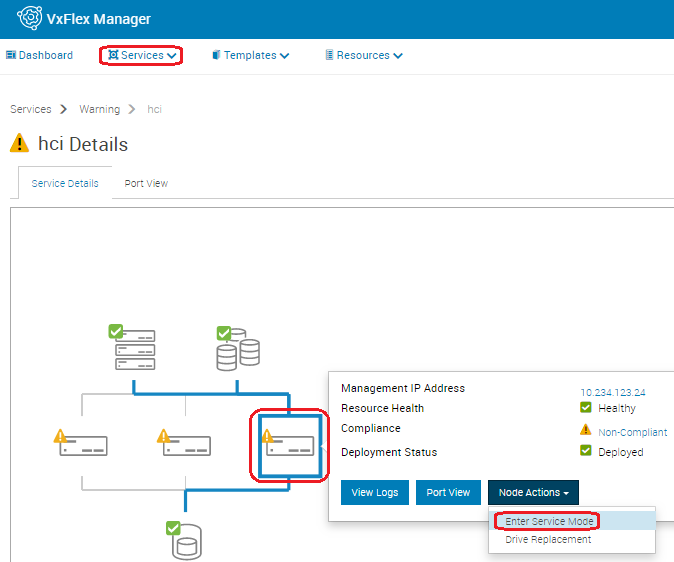This screenshot has height=562, width=674.
Task: Open the Services dropdown menu
Action: (x=142, y=55)
